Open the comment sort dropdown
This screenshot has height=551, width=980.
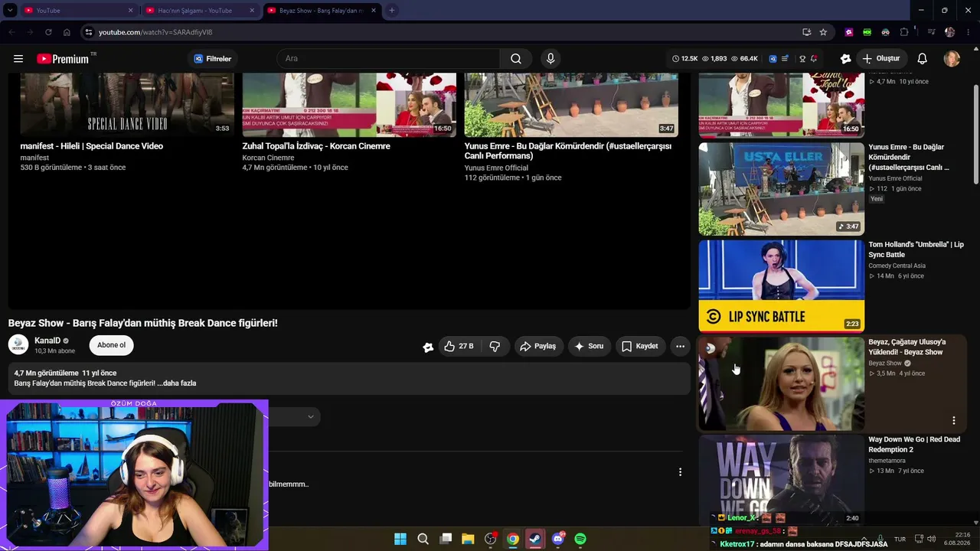pos(310,416)
